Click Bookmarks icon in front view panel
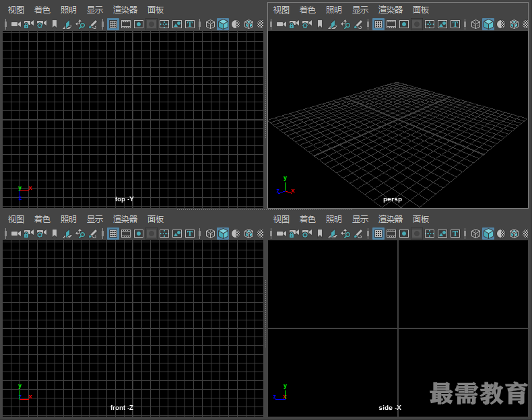This screenshot has height=420, width=532. coord(55,234)
